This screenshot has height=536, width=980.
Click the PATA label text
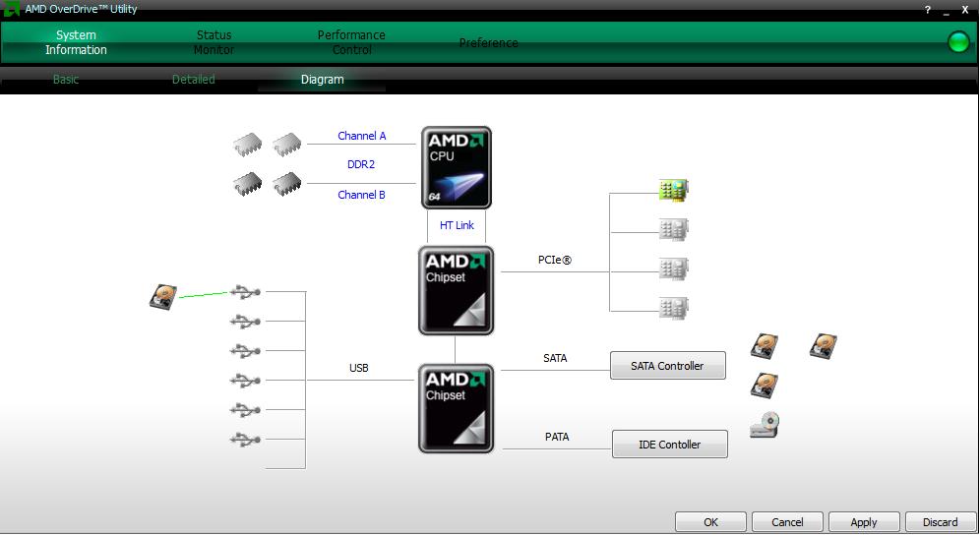[557, 437]
